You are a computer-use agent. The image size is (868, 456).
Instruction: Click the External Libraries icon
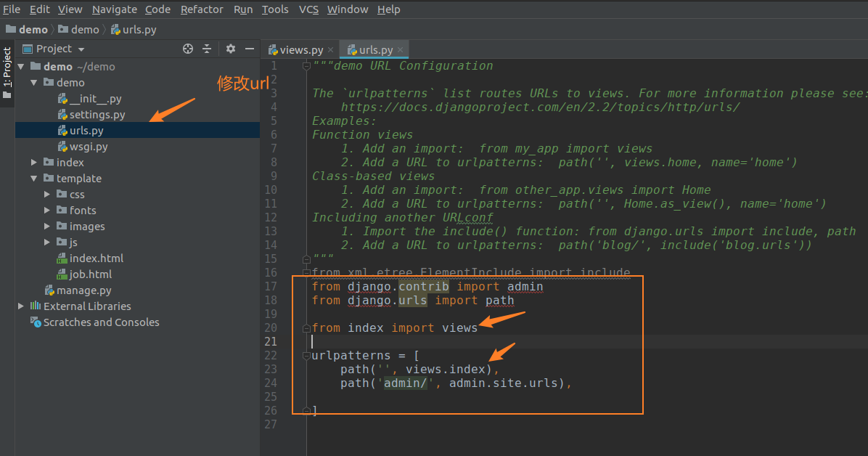pyautogui.click(x=36, y=306)
